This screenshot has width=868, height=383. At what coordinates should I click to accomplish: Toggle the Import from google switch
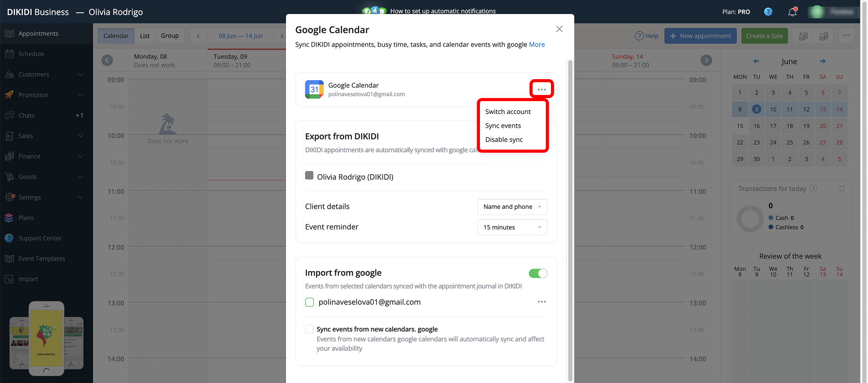(538, 273)
